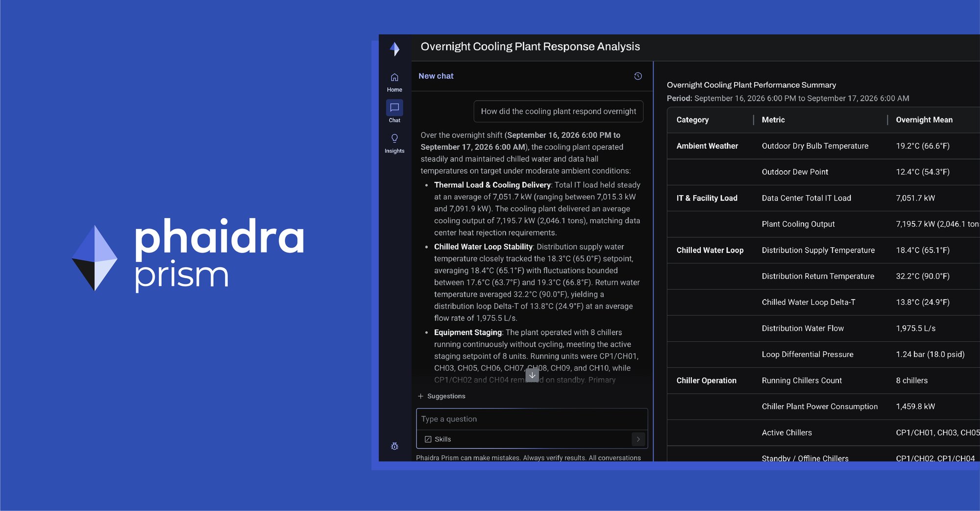The image size is (980, 511).
Task: Select the Loop Differential Pressure metric
Action: pos(808,354)
